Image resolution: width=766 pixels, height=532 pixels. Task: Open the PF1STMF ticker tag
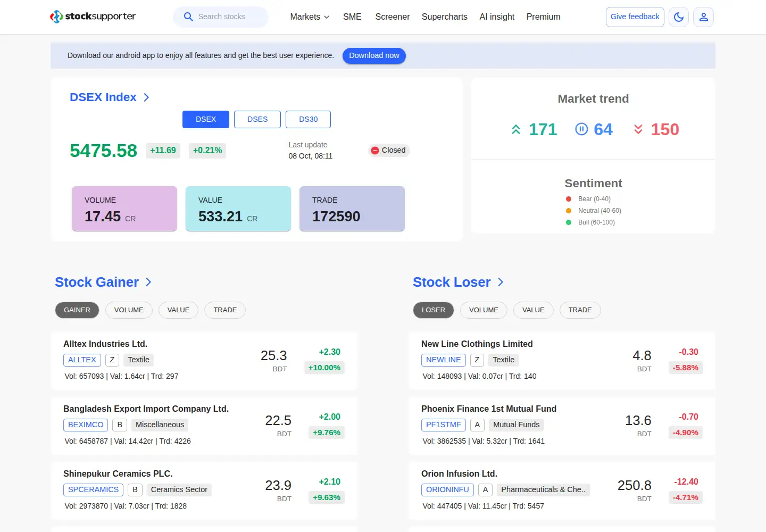[x=444, y=425]
